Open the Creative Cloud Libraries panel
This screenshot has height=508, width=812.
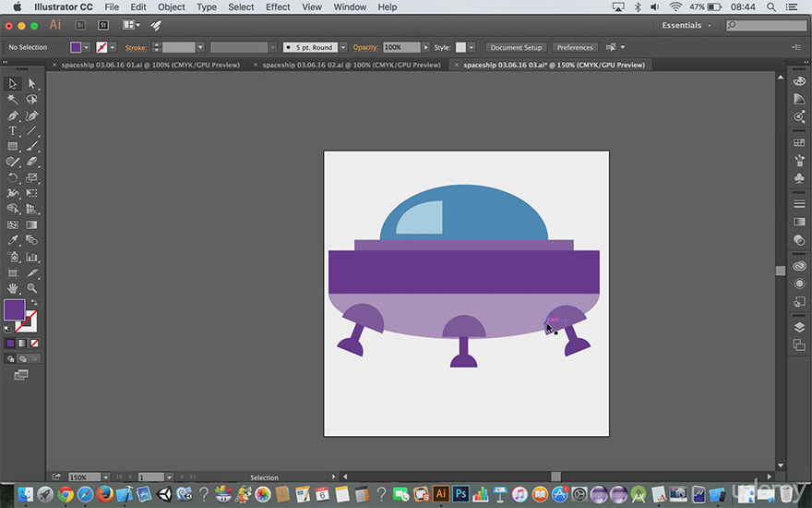pos(799,266)
